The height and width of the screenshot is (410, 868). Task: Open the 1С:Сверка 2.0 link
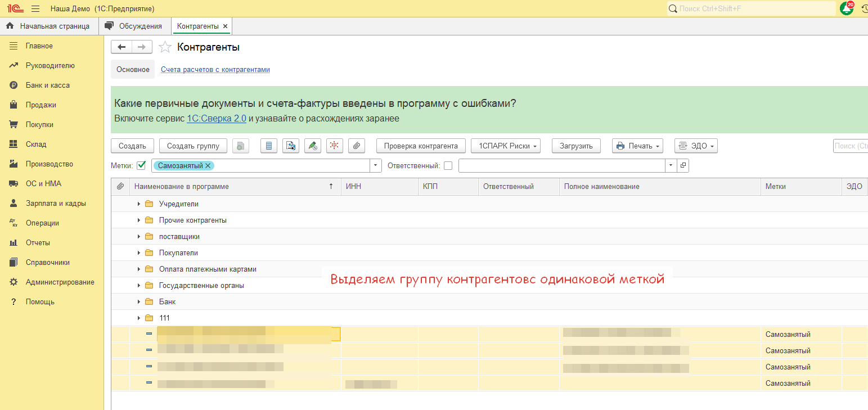coord(217,119)
